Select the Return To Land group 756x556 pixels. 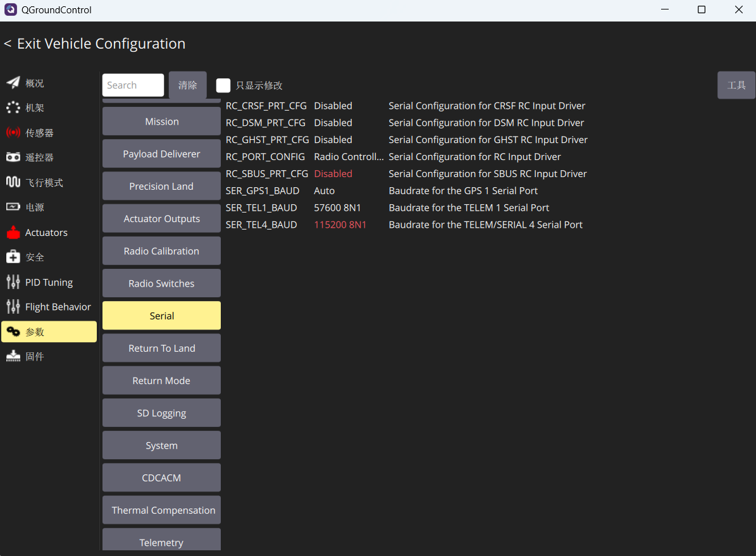pyautogui.click(x=161, y=348)
